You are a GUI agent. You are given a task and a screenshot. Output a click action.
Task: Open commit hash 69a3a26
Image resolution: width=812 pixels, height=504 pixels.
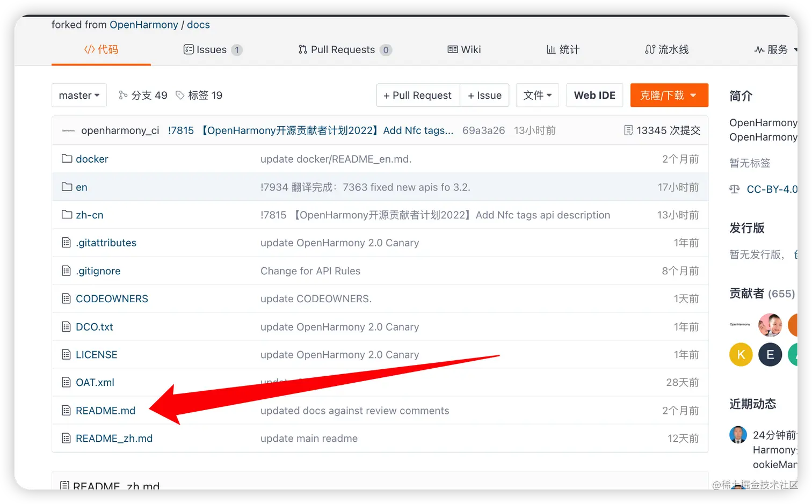click(483, 130)
